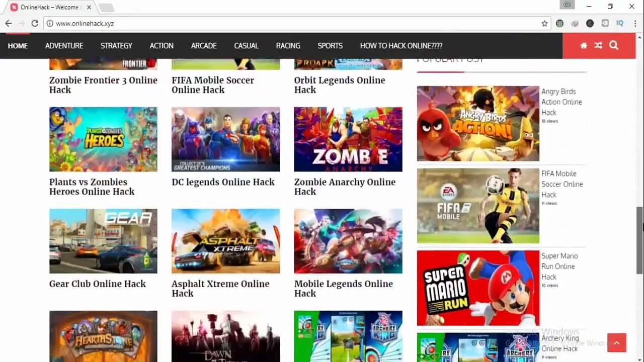
Task: Open the CASUAL category
Action: 246,46
